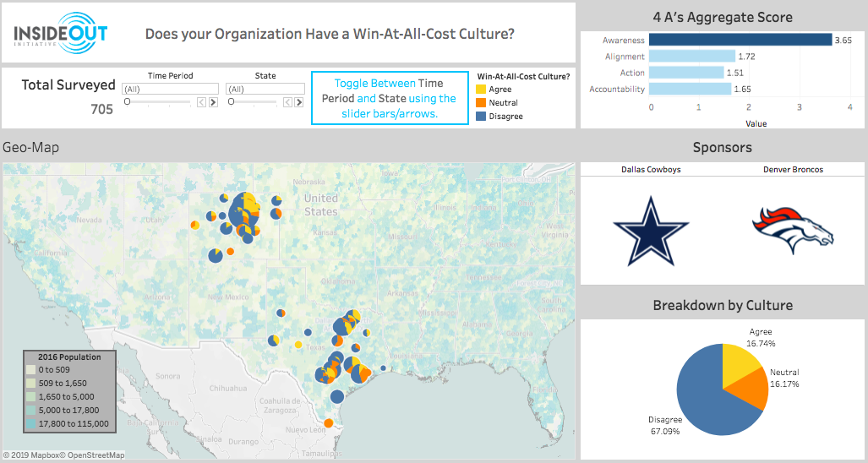This screenshot has width=868, height=463.
Task: Click previous arrow for Time Period
Action: click(202, 102)
